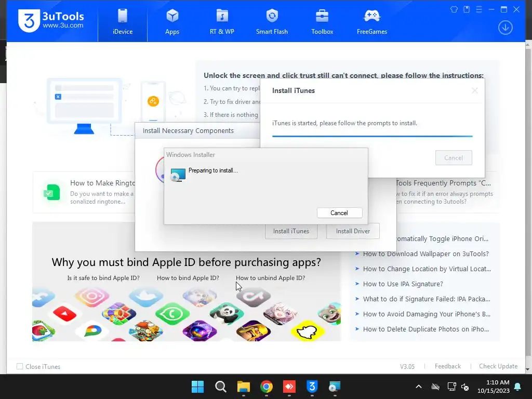Screen dimensions: 532x399
Task: Click the Talking Tom cat icon in banner
Action: pos(330,314)
